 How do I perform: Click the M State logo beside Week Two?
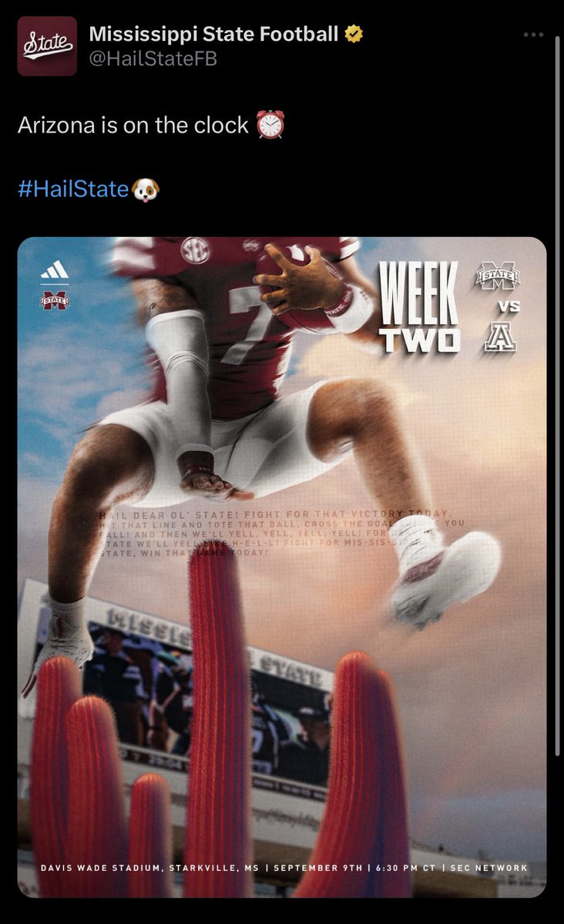(498, 276)
